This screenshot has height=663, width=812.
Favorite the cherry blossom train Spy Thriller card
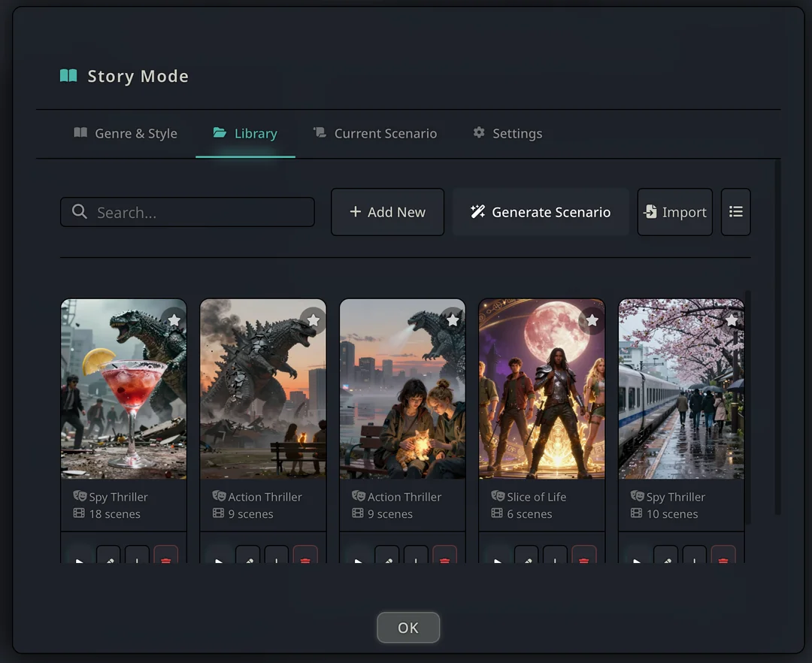pyautogui.click(x=732, y=320)
